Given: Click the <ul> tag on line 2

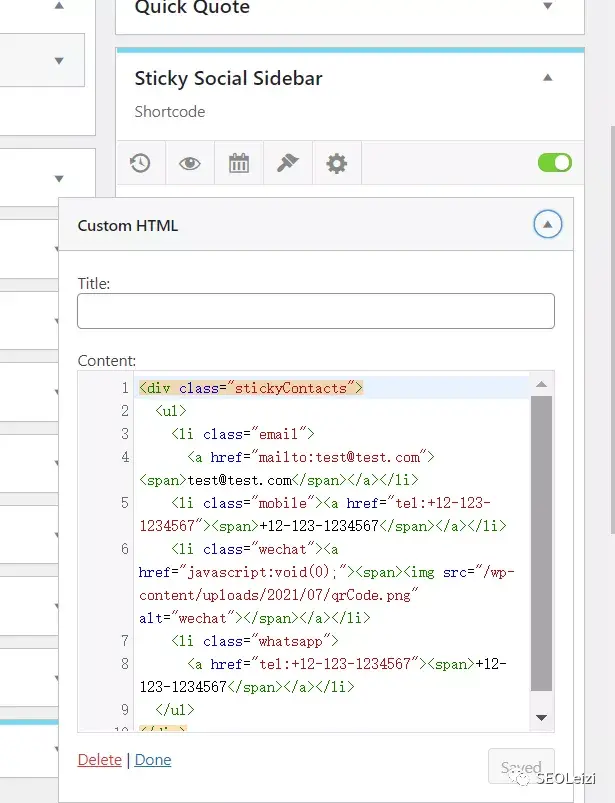Looking at the screenshot, I should pyautogui.click(x=171, y=411).
